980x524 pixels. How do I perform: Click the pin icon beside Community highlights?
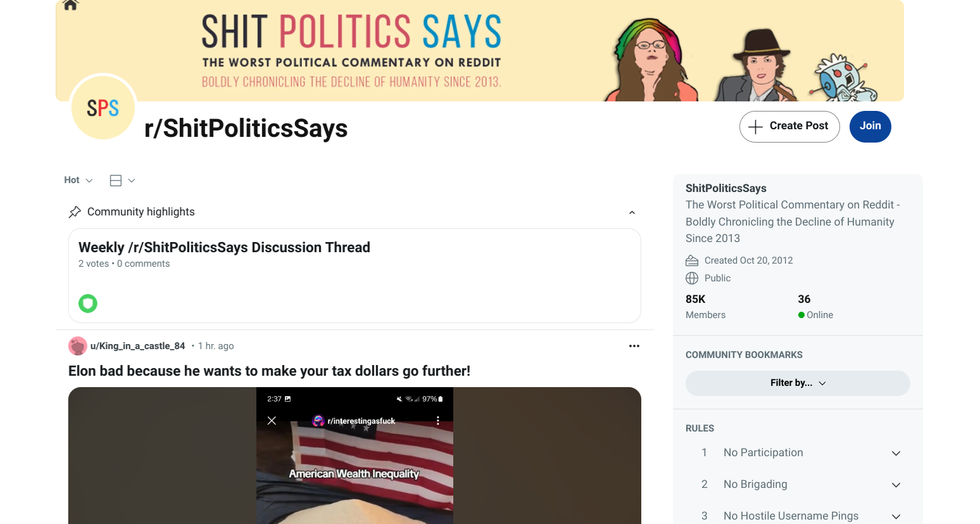75,212
